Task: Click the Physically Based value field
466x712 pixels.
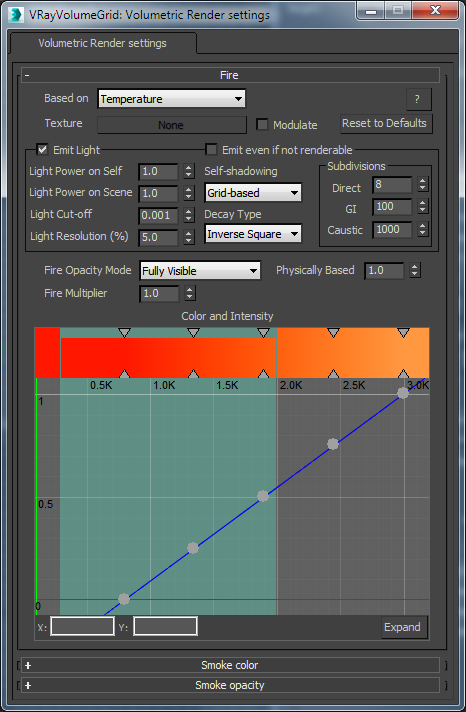Action: pos(384,271)
